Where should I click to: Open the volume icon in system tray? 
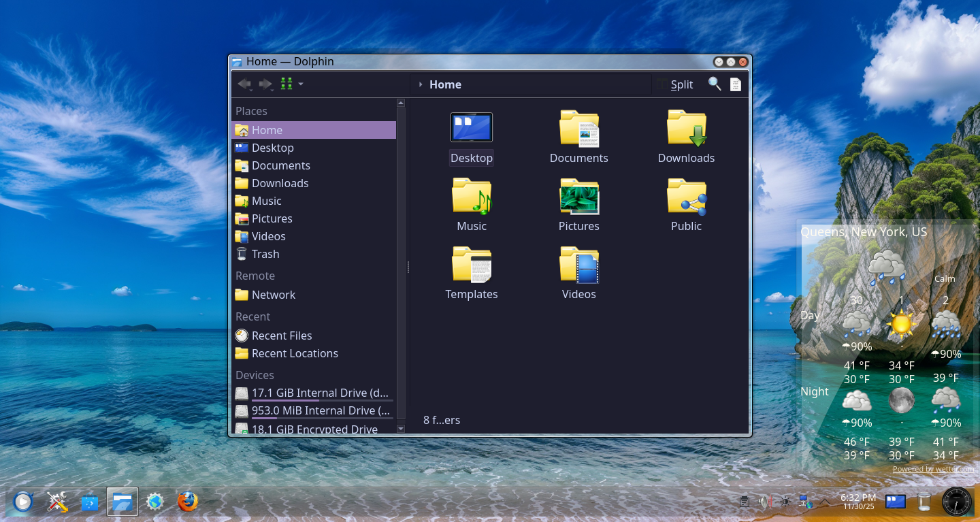(764, 502)
